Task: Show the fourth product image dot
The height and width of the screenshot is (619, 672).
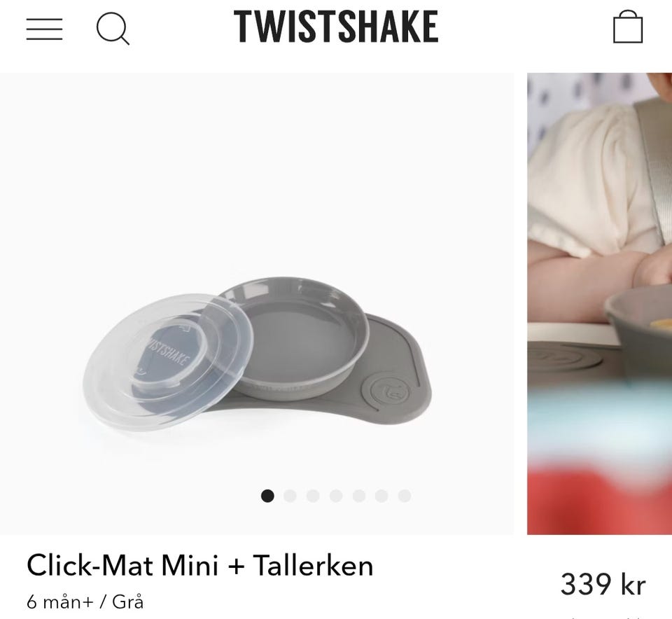Action: coord(336,496)
